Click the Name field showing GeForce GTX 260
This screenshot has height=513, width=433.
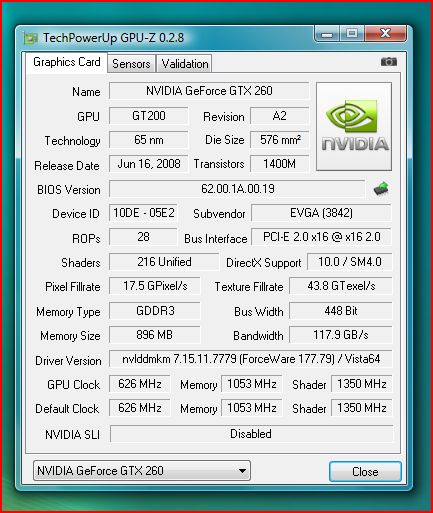209,91
